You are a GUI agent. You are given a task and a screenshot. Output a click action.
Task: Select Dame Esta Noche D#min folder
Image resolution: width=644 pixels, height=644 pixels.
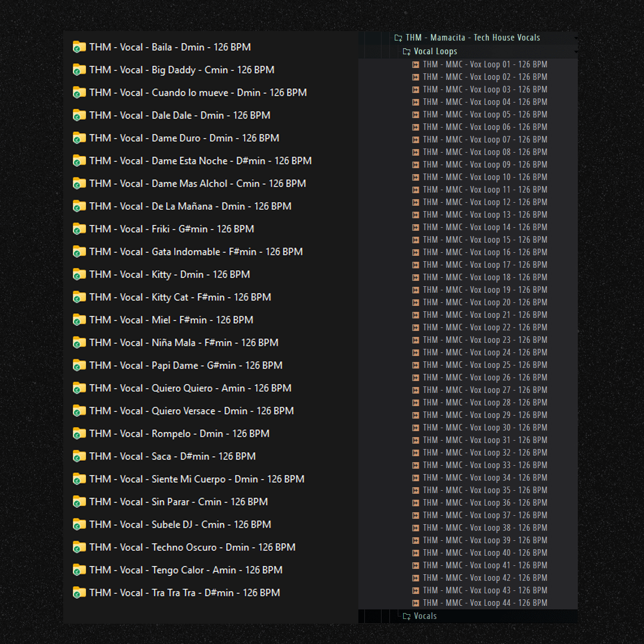pos(200,161)
